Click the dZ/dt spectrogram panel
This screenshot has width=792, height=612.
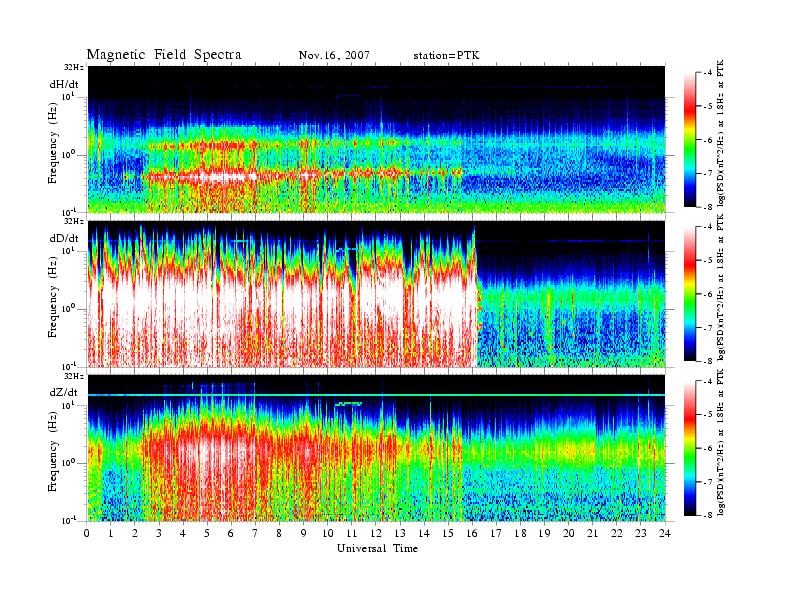(x=377, y=448)
